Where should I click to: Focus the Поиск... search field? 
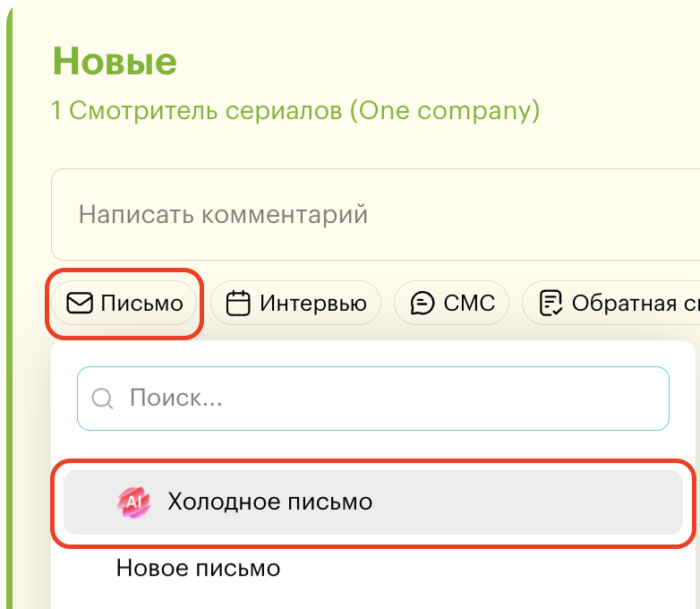pyautogui.click(x=385, y=398)
